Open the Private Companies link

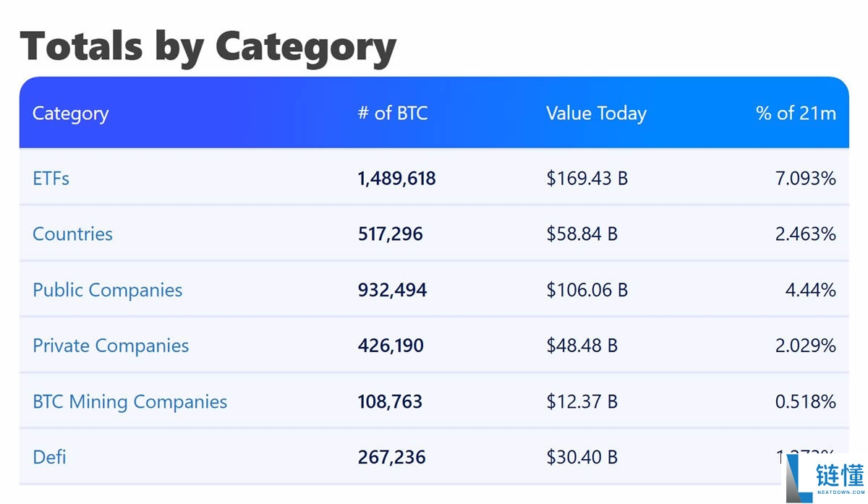click(111, 346)
